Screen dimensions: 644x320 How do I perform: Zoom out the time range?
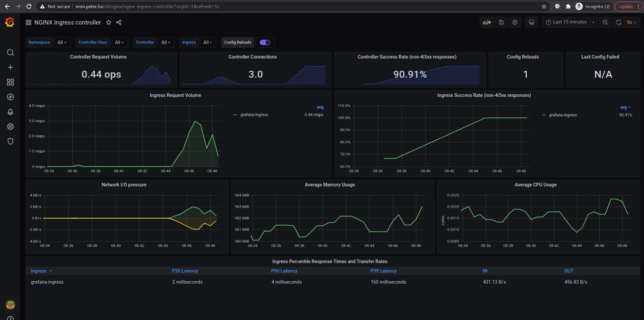click(x=605, y=22)
